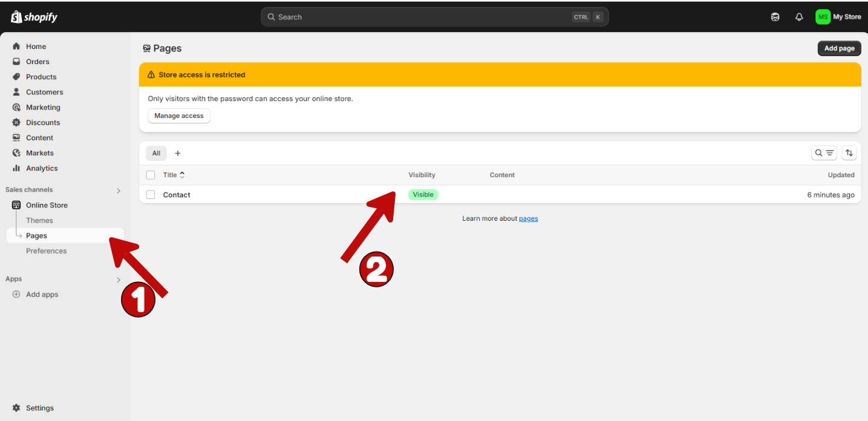Screen dimensions: 868x421
Task: Open notifications via the bell icon
Action: pyautogui.click(x=799, y=16)
